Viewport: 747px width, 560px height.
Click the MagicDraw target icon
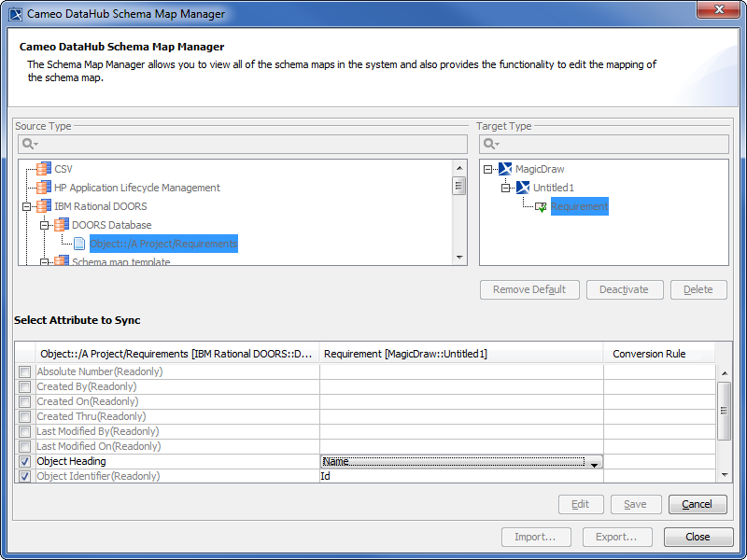tap(505, 169)
